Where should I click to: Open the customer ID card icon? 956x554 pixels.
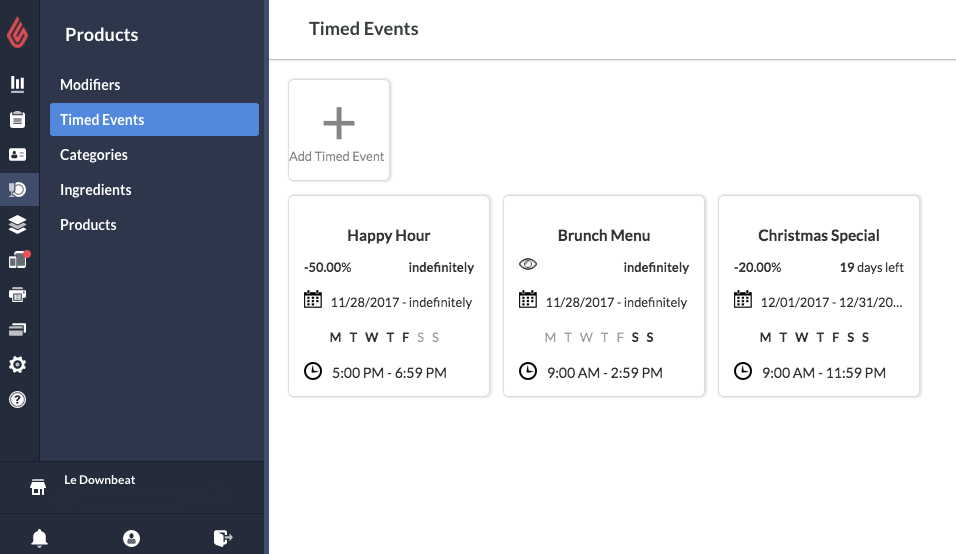click(17, 155)
